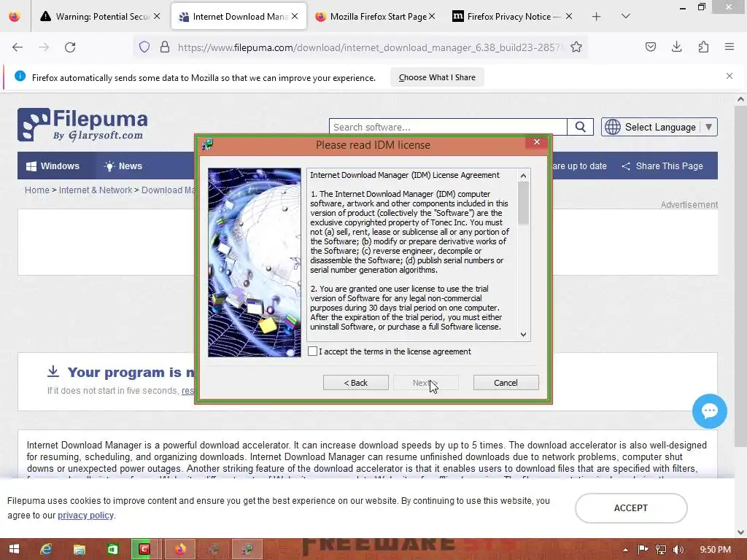
Task: Open the privacy policy link
Action: tap(86, 516)
